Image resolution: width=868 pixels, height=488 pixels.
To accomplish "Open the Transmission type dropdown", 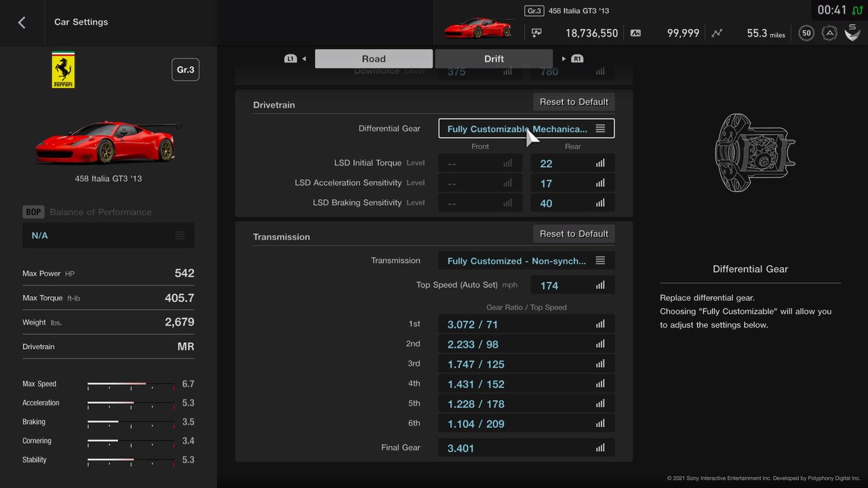I will [526, 261].
